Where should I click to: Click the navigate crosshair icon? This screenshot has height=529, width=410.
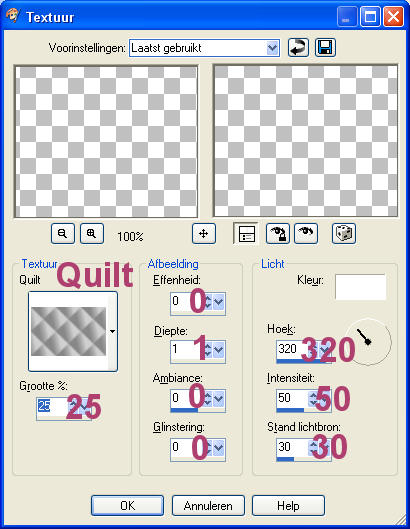[204, 233]
